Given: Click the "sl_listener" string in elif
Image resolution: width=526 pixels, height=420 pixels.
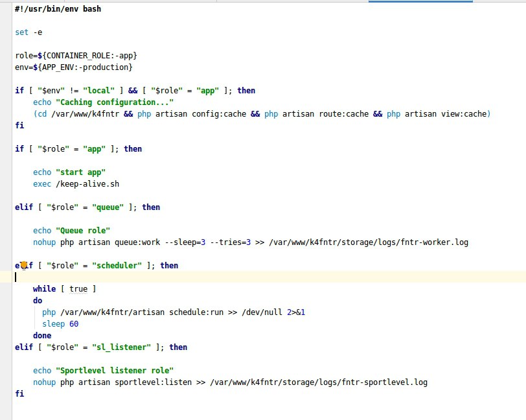Looking at the screenshot, I should coord(121,347).
